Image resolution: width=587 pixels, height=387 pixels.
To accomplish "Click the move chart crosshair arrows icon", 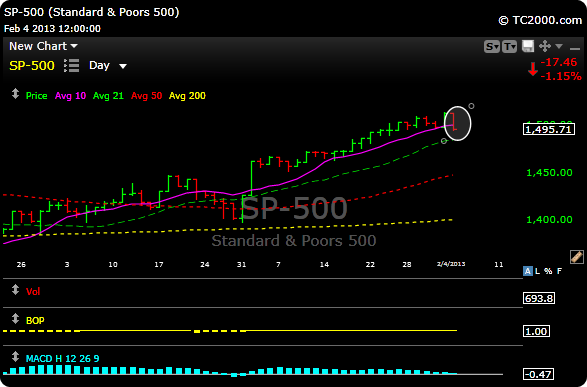I will coord(545,46).
